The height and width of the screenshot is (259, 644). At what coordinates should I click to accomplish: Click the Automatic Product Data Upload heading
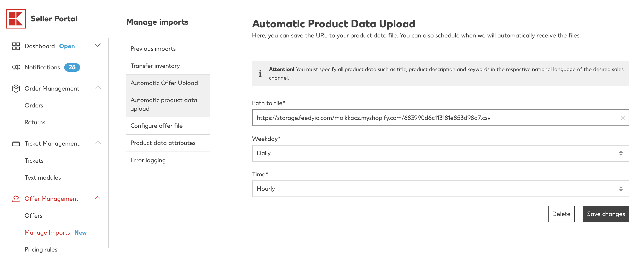click(334, 24)
